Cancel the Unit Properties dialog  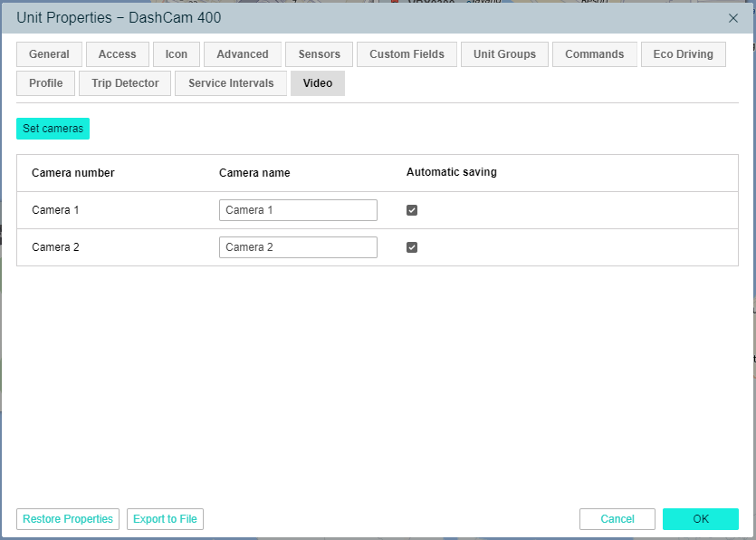point(617,519)
